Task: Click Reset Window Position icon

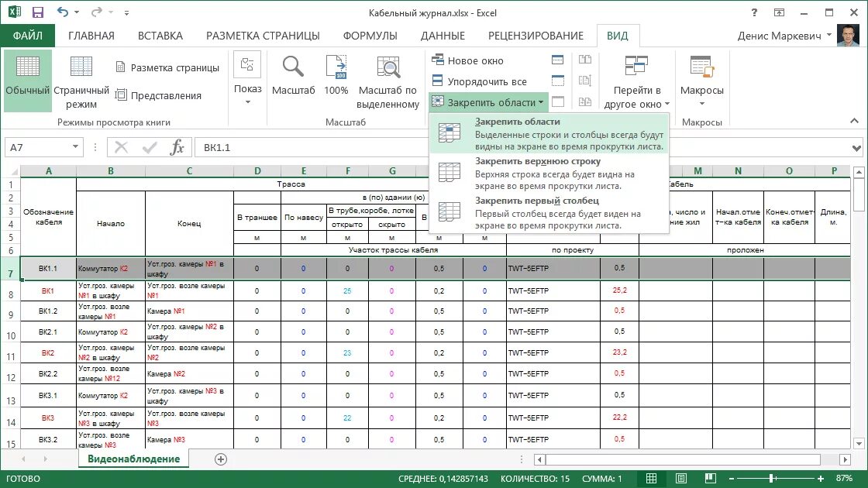Action: pos(585,101)
